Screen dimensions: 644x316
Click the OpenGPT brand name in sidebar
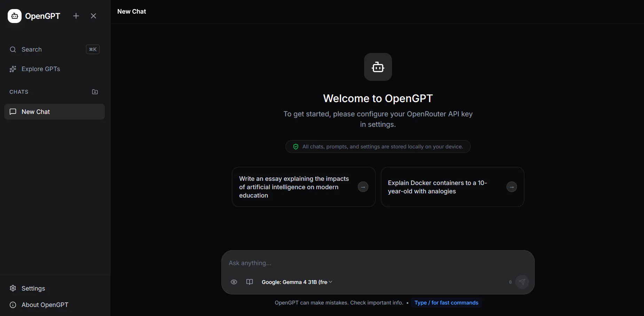(43, 16)
